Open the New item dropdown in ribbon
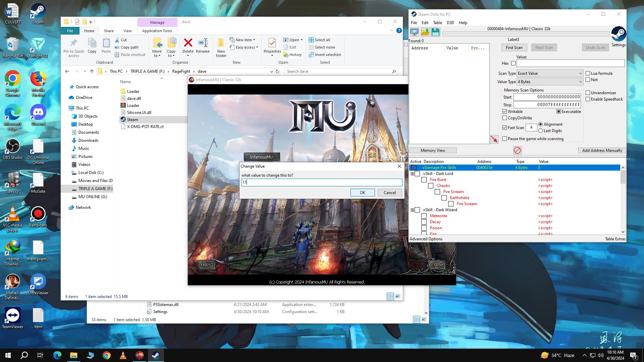The image size is (644, 362). pos(243,40)
